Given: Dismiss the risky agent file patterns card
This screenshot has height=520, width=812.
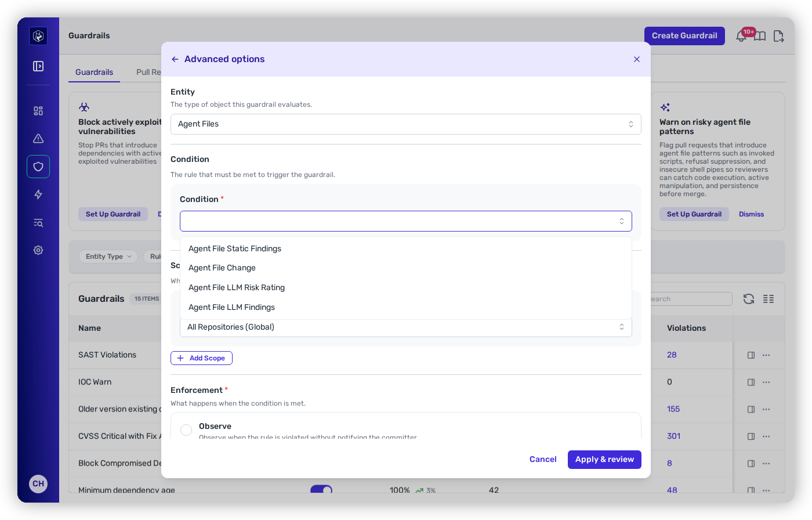Looking at the screenshot, I should tap(751, 214).
